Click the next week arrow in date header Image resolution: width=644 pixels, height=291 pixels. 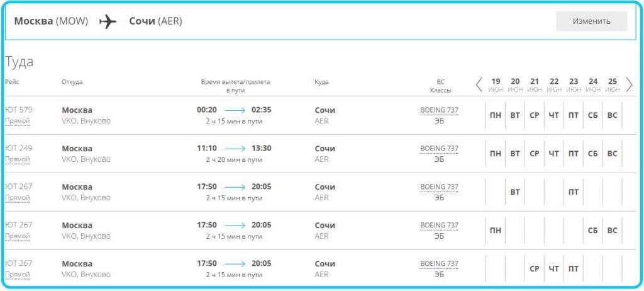tap(629, 84)
